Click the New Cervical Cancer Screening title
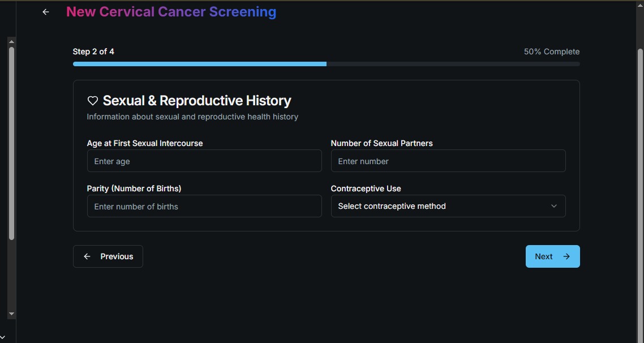644x343 pixels. 171,12
